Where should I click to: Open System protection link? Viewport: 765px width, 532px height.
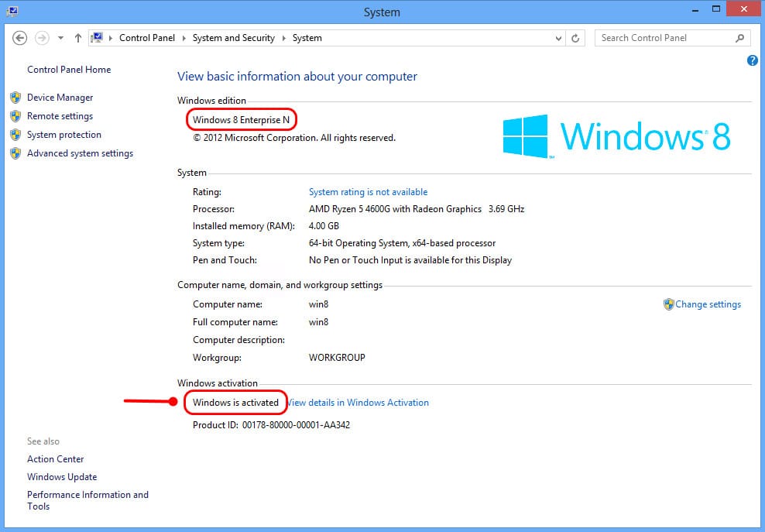[64, 134]
